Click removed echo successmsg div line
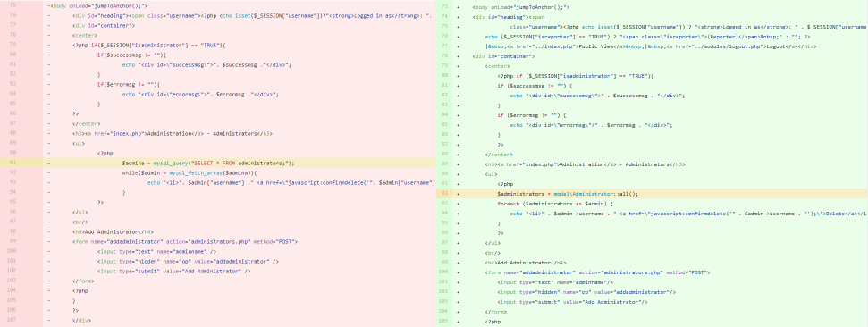This screenshot has height=327, width=868. coord(206,64)
